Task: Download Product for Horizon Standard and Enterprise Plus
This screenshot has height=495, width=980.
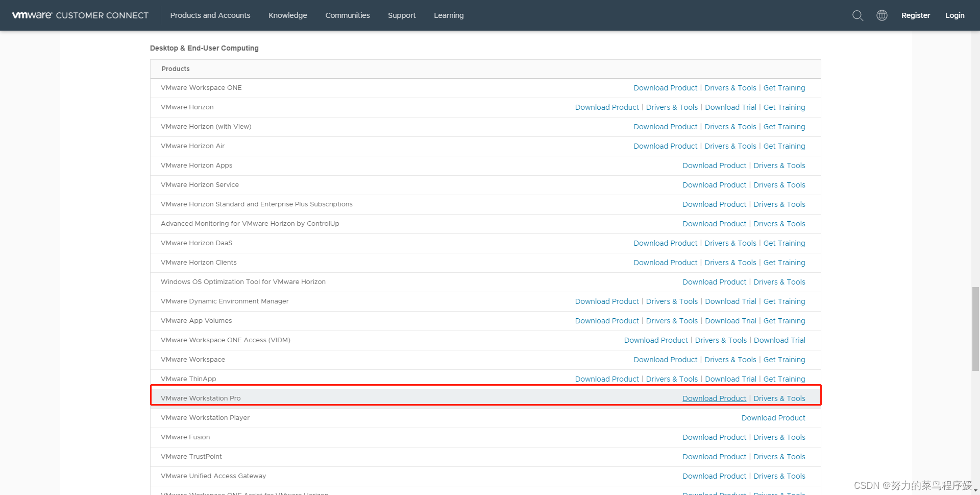Action: [714, 204]
